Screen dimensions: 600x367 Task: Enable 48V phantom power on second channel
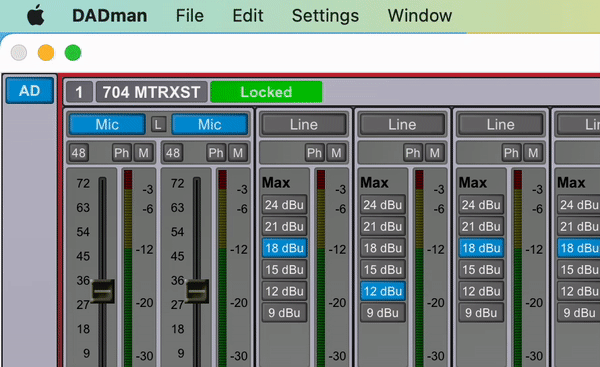tap(173, 153)
